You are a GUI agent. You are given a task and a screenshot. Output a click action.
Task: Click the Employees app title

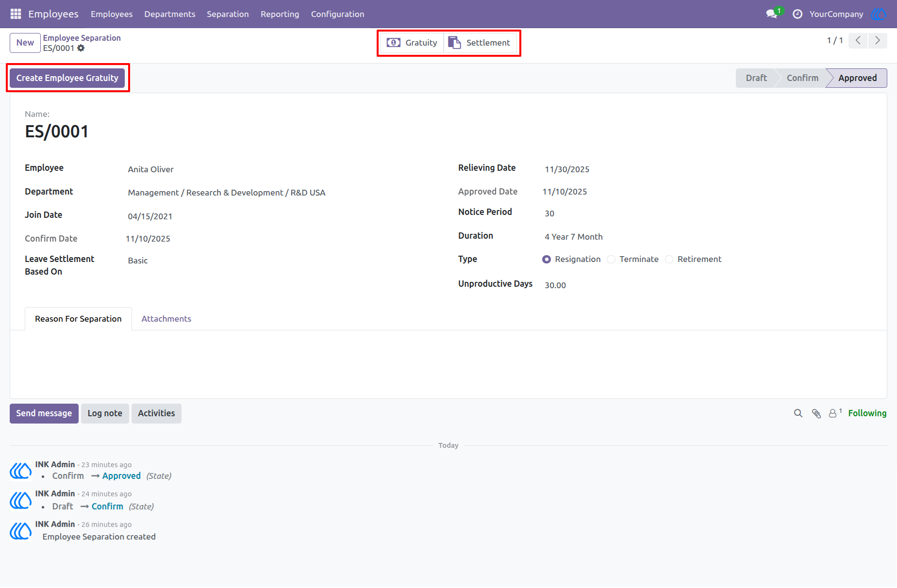pos(53,14)
